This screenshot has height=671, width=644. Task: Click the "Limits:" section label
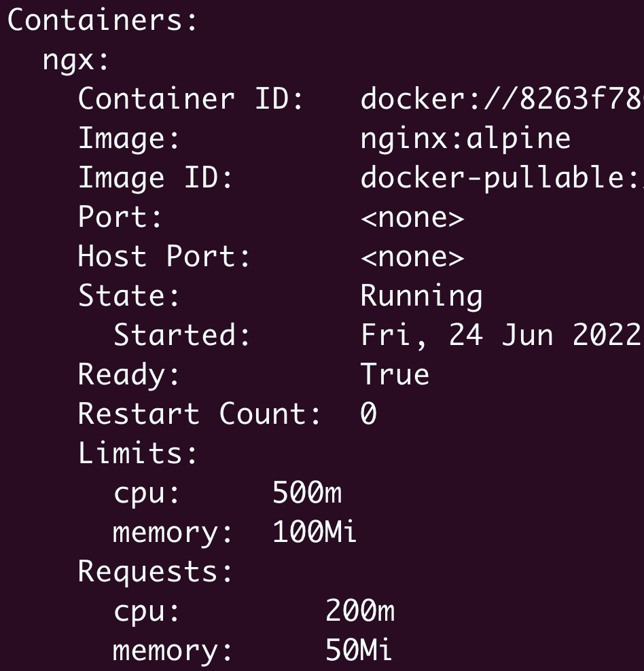point(137,454)
